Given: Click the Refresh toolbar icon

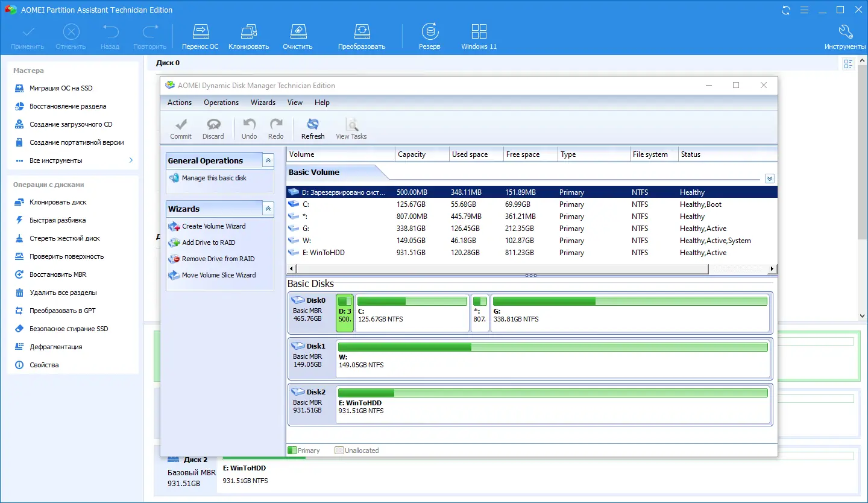Looking at the screenshot, I should pyautogui.click(x=312, y=125).
